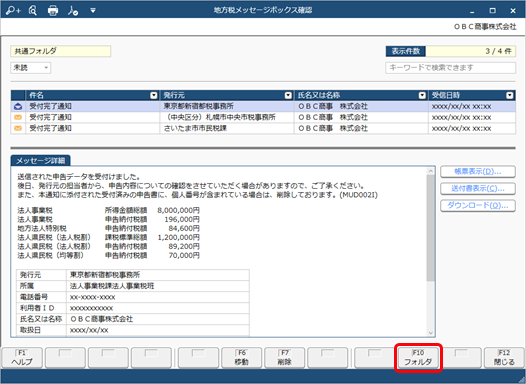The height and width of the screenshot is (384, 526).
Task: Open the 件名 column filter dropdown
Action: click(154, 96)
